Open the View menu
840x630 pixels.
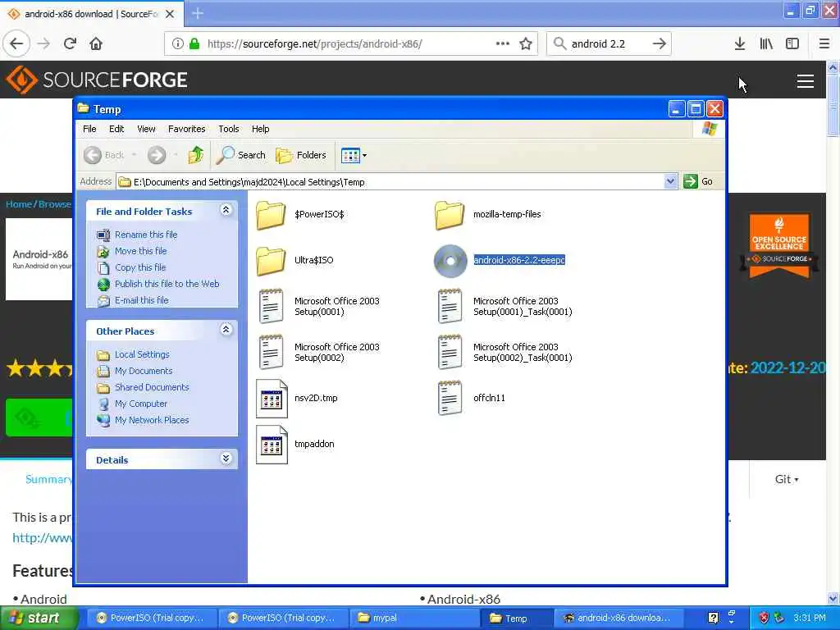[x=146, y=129]
